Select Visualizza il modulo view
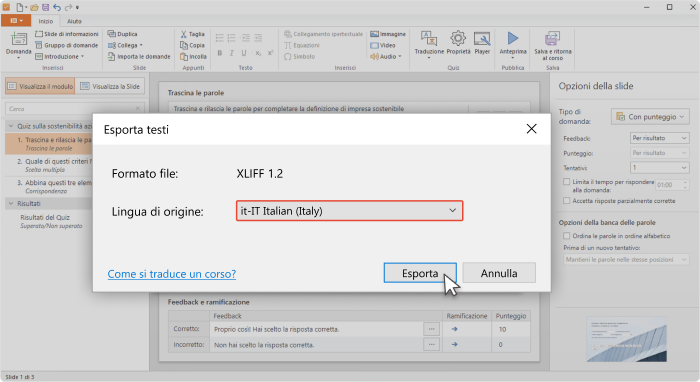The width and height of the screenshot is (700, 382). 40,86
